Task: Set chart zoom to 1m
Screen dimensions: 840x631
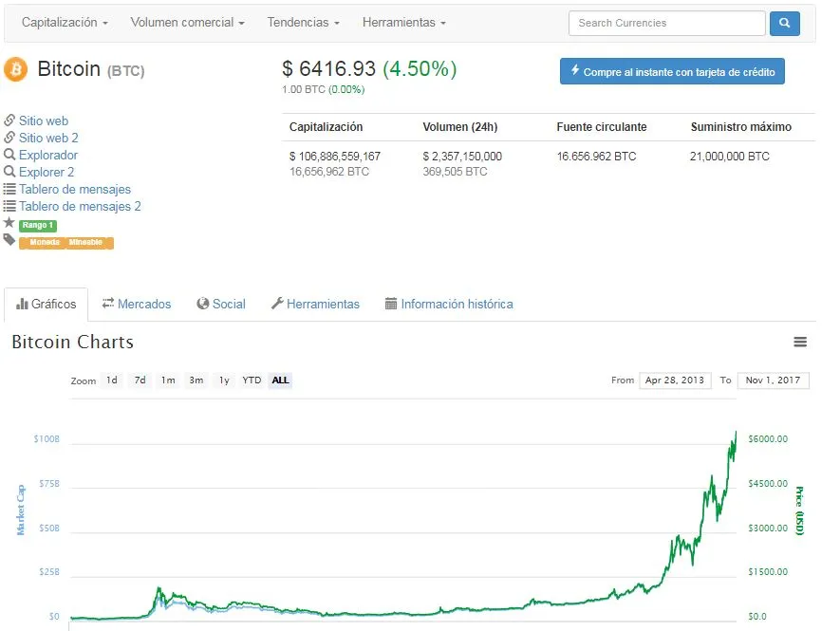Action: point(168,380)
